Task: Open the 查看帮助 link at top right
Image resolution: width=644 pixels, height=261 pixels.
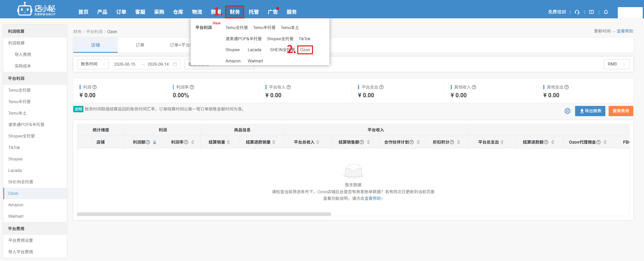Action: 625,31
